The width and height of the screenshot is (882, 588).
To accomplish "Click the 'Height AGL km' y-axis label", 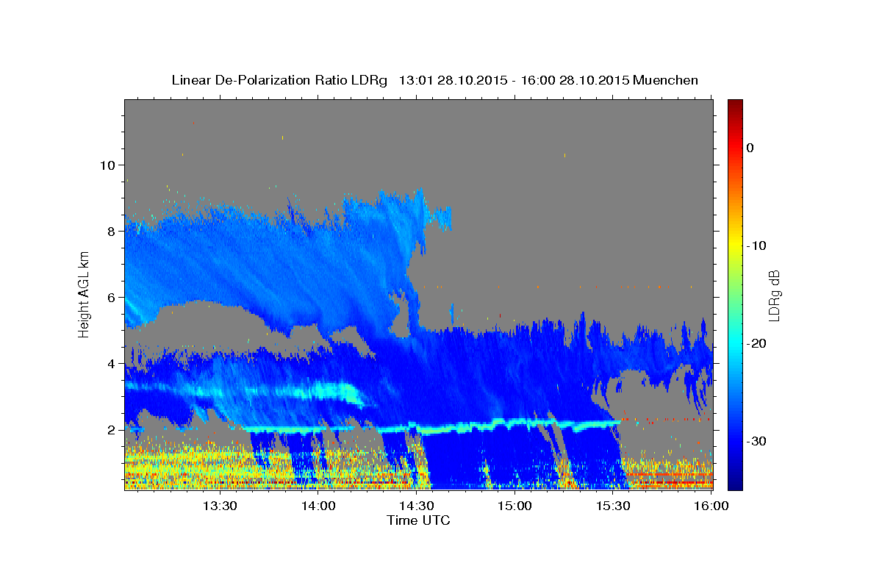I will click(84, 294).
